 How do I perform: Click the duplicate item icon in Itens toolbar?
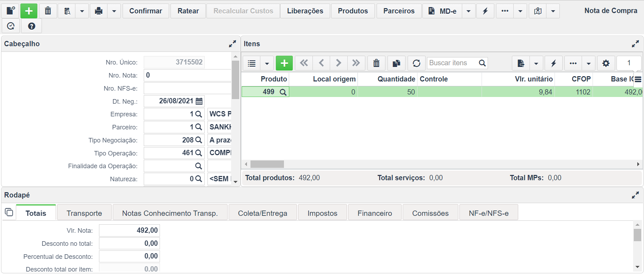396,63
